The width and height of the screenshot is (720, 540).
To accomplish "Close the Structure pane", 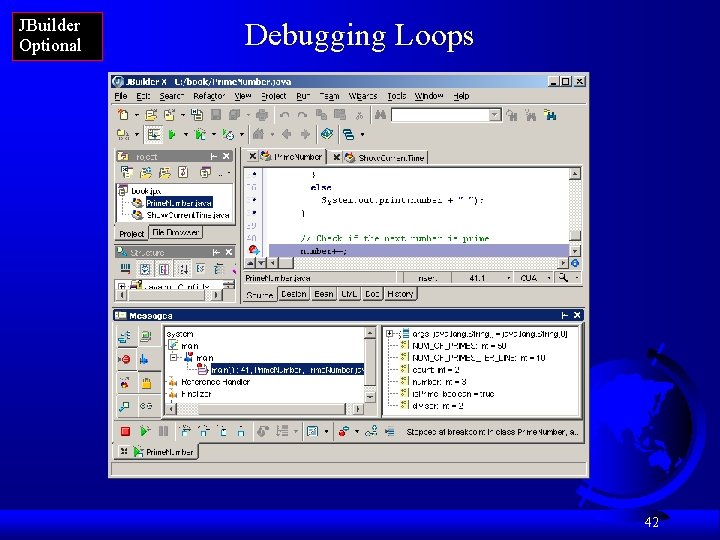I will pos(229,252).
